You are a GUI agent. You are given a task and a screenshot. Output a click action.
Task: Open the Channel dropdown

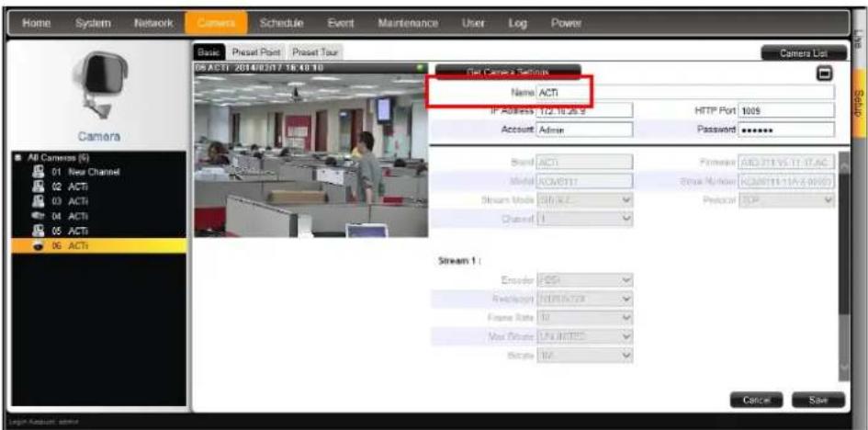tap(584, 219)
